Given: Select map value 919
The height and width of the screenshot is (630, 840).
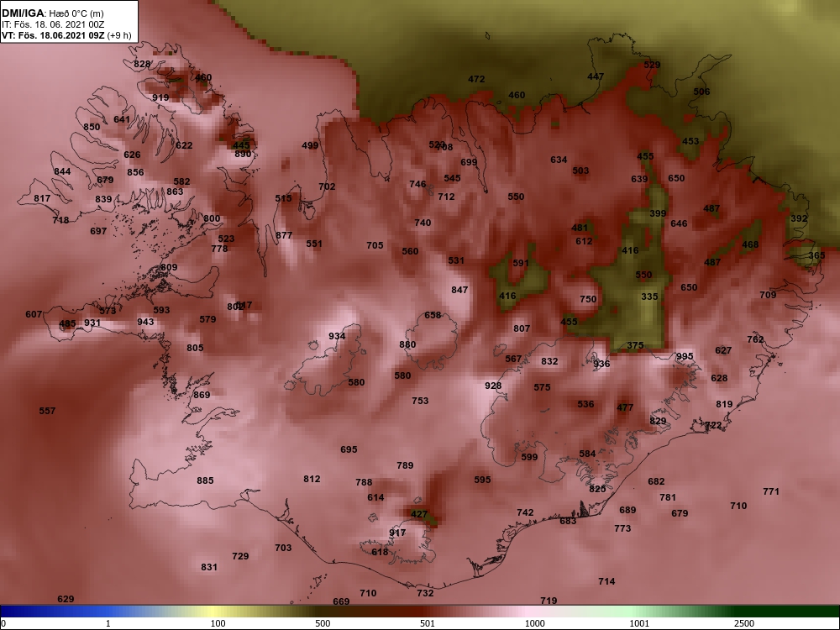Looking at the screenshot, I should tap(160, 97).
